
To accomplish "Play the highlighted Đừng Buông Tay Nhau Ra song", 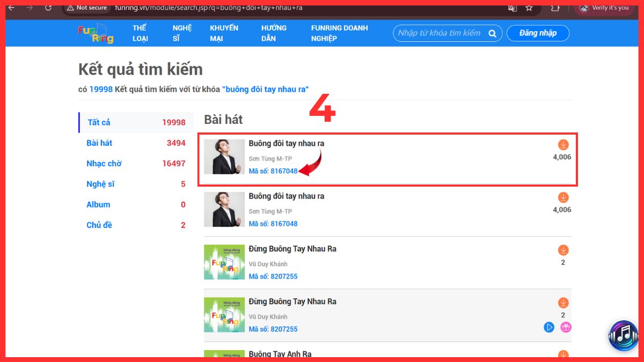I will (548, 327).
